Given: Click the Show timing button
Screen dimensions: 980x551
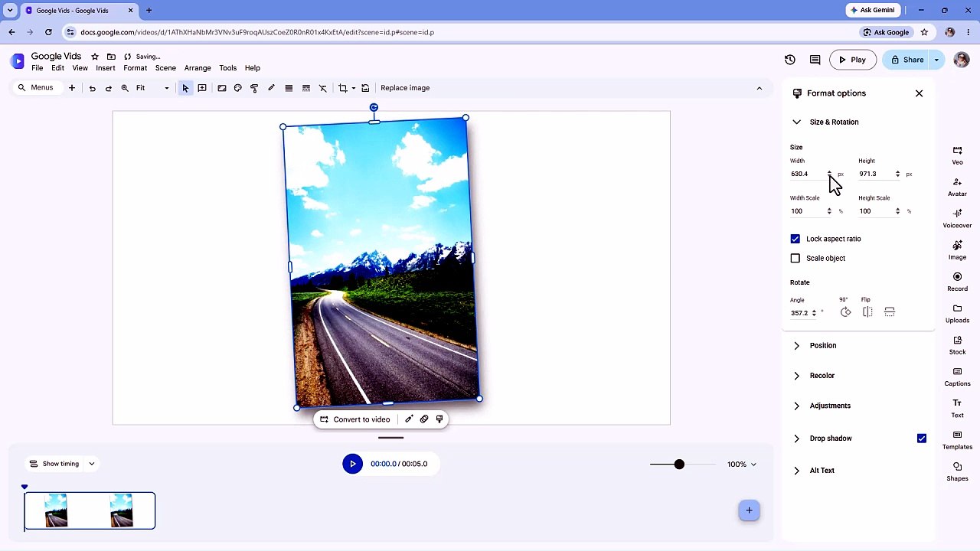Looking at the screenshot, I should 54,464.
